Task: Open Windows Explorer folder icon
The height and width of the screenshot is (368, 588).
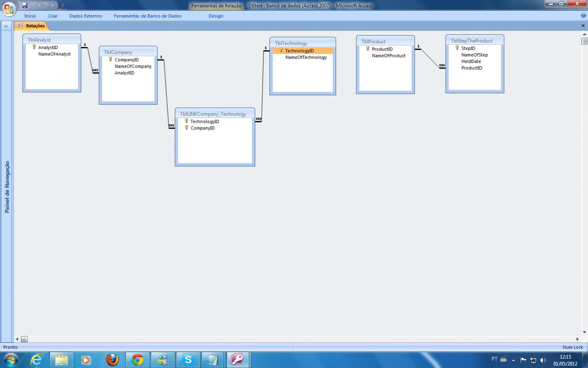Action: (61, 360)
